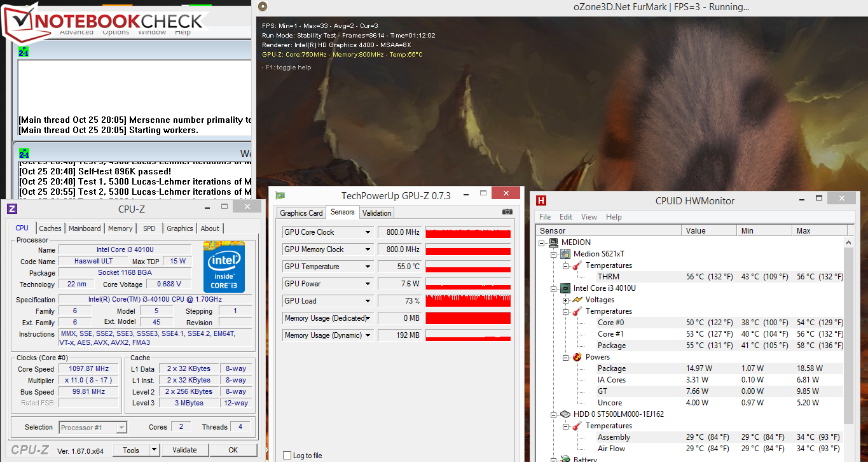The image size is (868, 462).
Task: Enable the Log to file checkbox
Action: coord(287,455)
